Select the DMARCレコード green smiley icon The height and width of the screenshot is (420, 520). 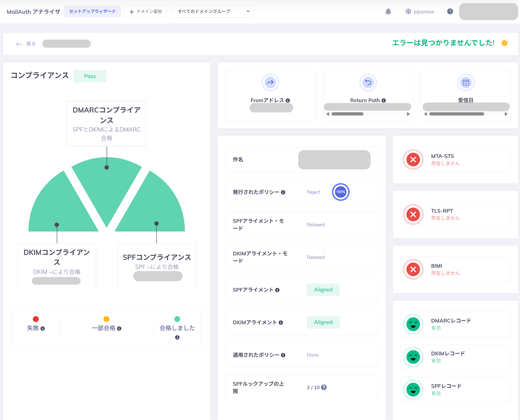pos(413,325)
